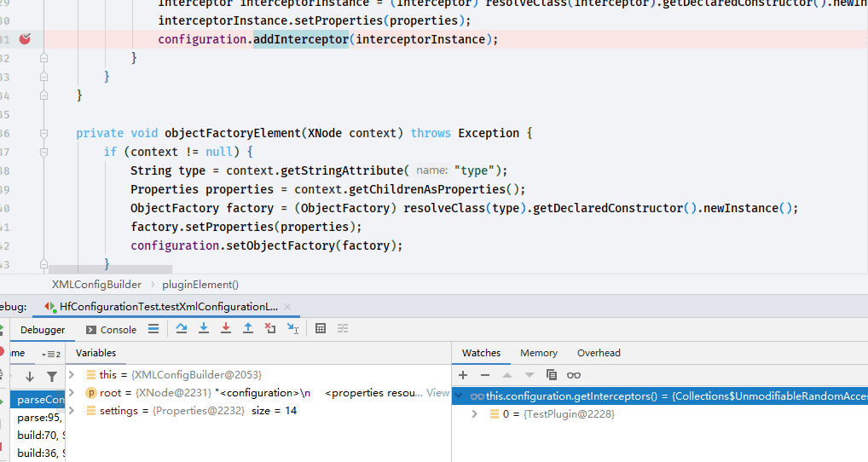Remove the selected watch with the minus icon
This screenshot has width=868, height=462.
(485, 375)
